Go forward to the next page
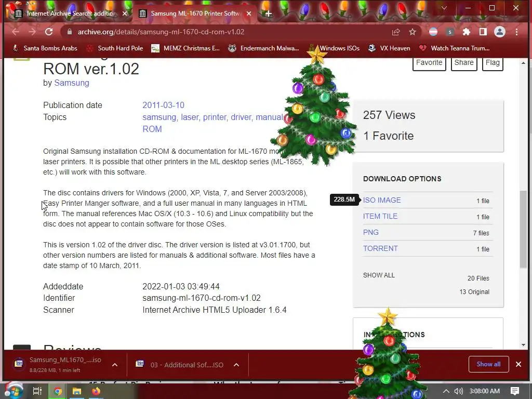 [32, 32]
